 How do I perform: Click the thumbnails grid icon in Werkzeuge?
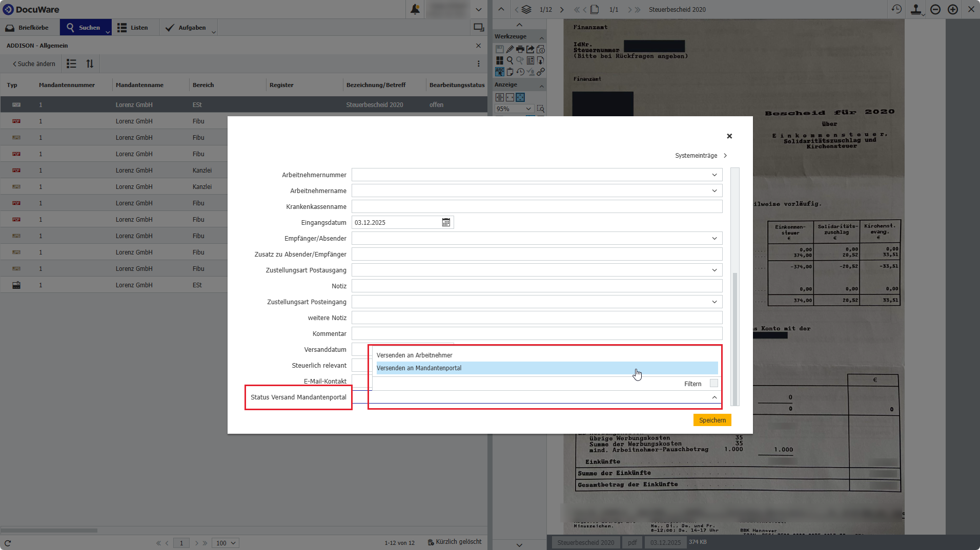(x=500, y=60)
